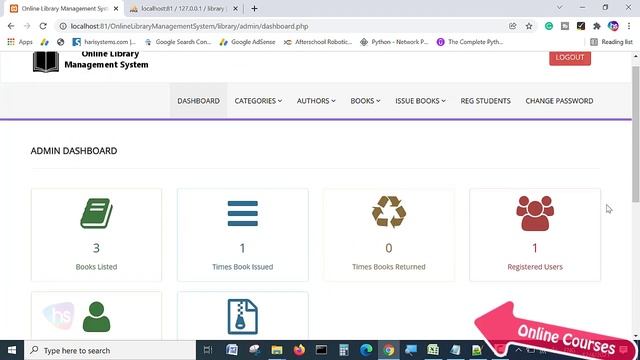Open the Reading list panel
640x360 pixels.
[611, 42]
